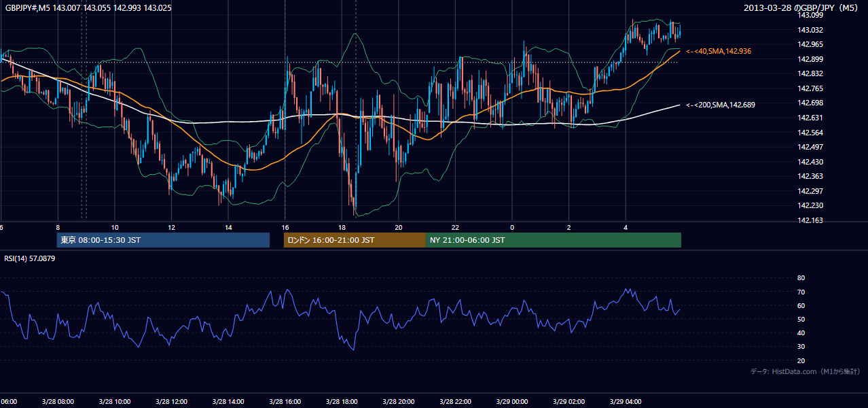Screen dimensions: 868x408
Task: Click the '3/28 10:00' bottom time label
Action: 114,402
